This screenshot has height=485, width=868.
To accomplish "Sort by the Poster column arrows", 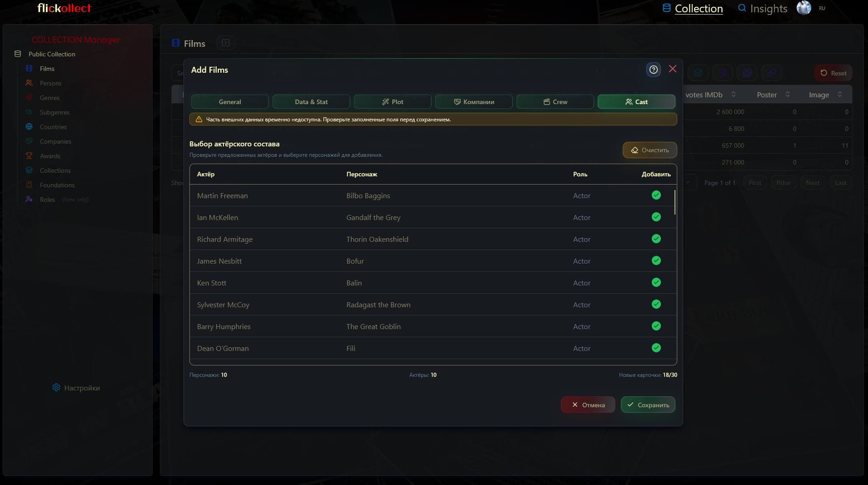I will (788, 95).
